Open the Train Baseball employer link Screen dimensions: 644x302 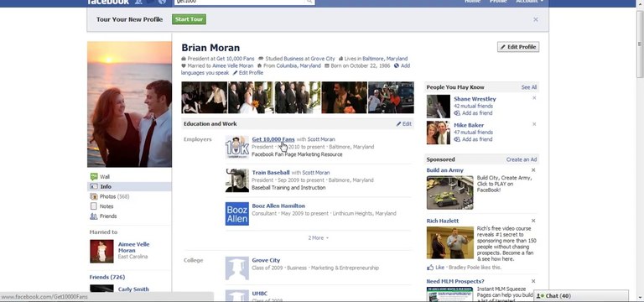click(x=271, y=173)
